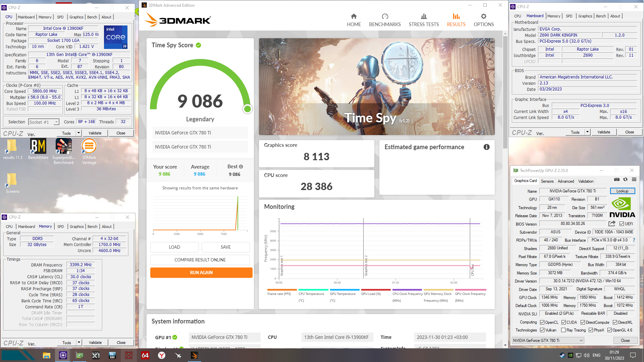Open the notifications icon in the taskbar
The image size is (644, 362).
click(633, 355)
